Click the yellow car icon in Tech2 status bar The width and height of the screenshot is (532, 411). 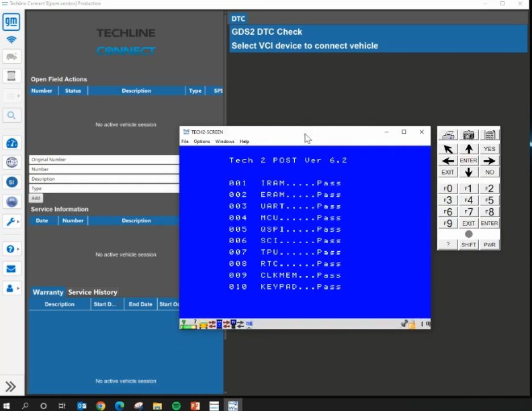(204, 324)
